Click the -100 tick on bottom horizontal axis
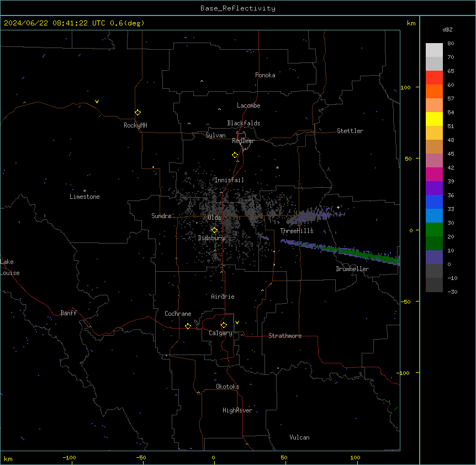This screenshot has width=476, height=465. click(x=69, y=457)
